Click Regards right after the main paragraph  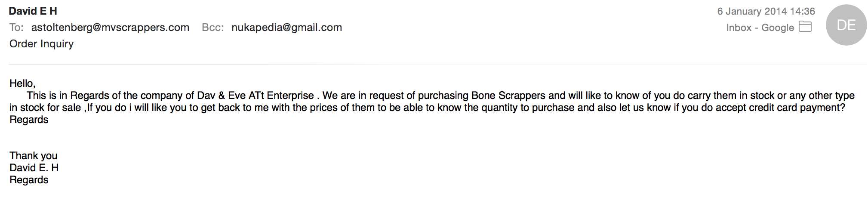[29, 120]
